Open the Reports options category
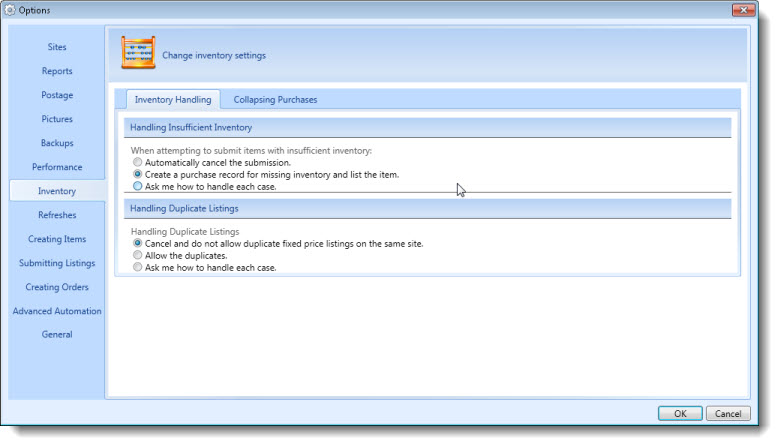The width and height of the screenshot is (780, 447). point(57,71)
